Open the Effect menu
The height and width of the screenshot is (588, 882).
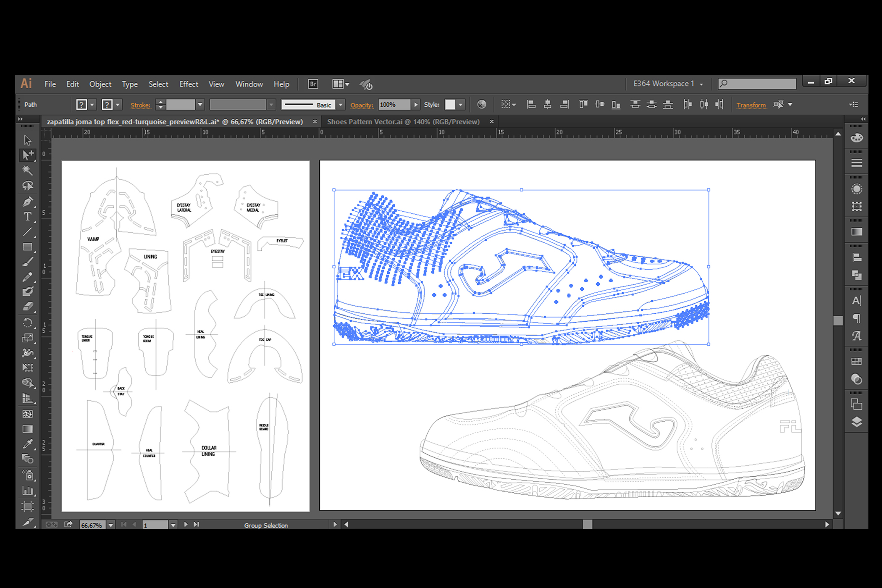(189, 84)
